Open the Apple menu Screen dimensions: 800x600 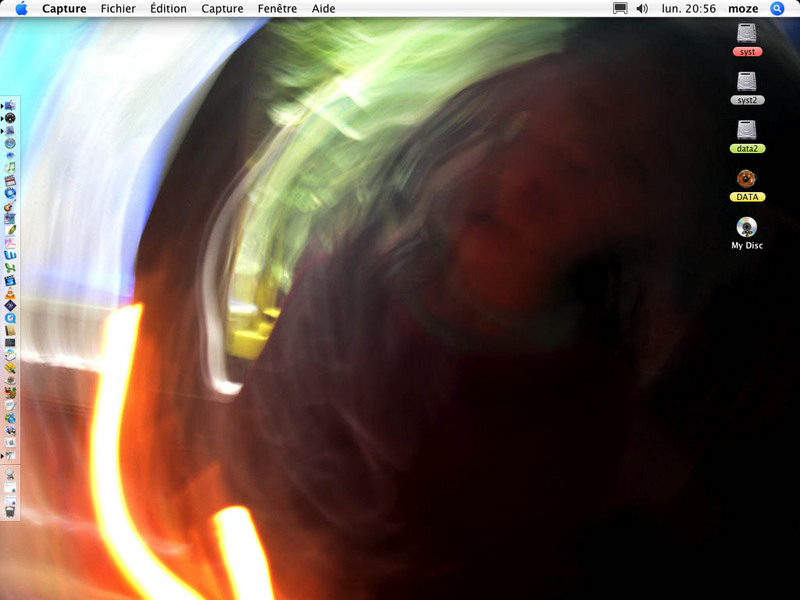pyautogui.click(x=21, y=8)
